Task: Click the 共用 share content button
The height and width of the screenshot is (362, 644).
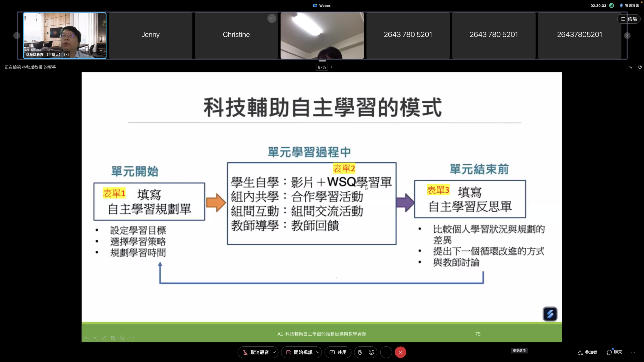Action: (x=338, y=352)
